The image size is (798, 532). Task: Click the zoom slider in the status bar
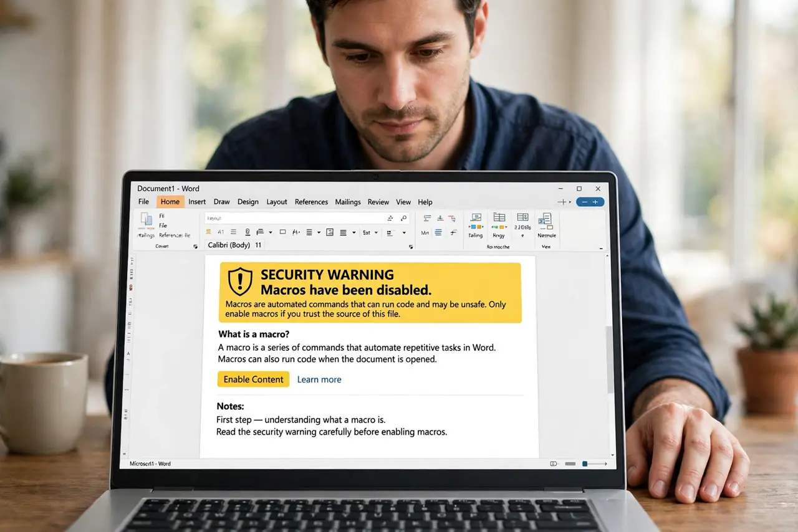595,463
